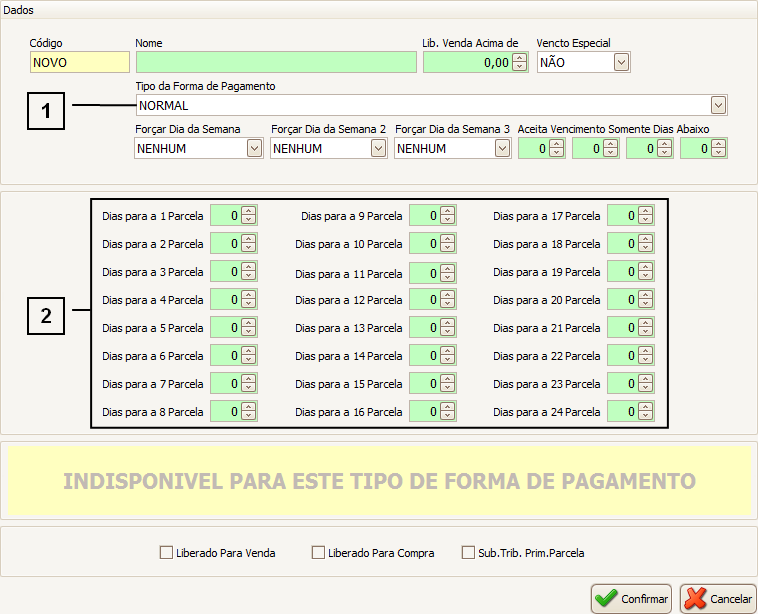Image resolution: width=758 pixels, height=614 pixels.
Task: Increase the Lib. Venda Acima de value
Action: coord(519,58)
